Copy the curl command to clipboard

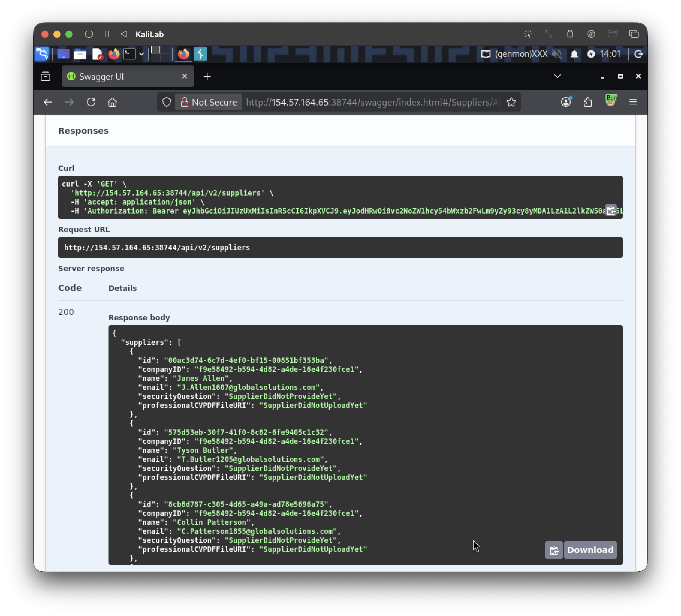(x=611, y=210)
